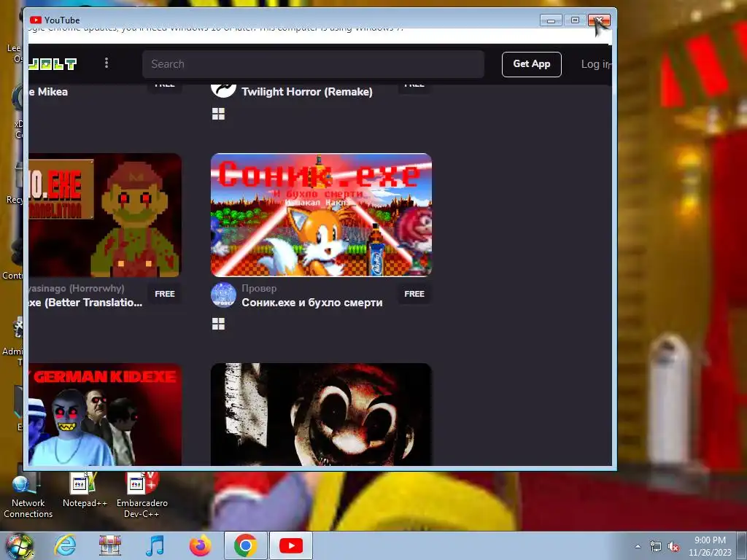This screenshot has height=560, width=747.
Task: Open Embarcadero Dev-C++ desktop shortcut
Action: (x=142, y=495)
